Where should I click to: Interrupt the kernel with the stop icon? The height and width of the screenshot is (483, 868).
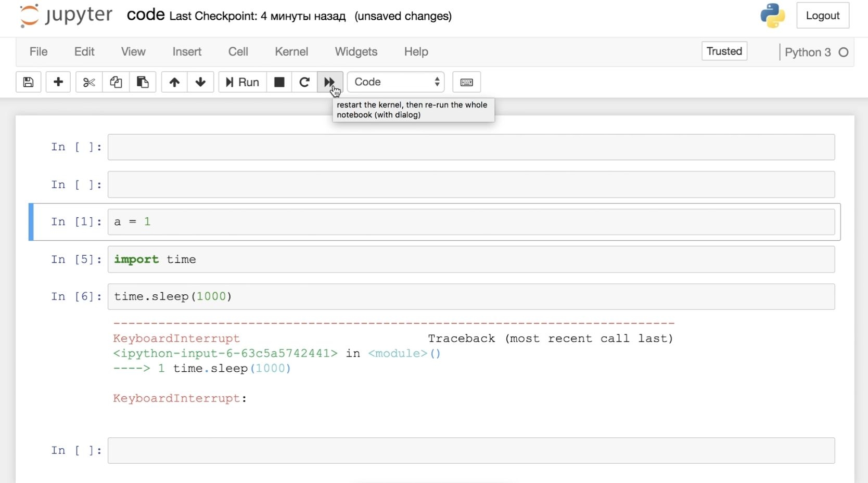[279, 82]
